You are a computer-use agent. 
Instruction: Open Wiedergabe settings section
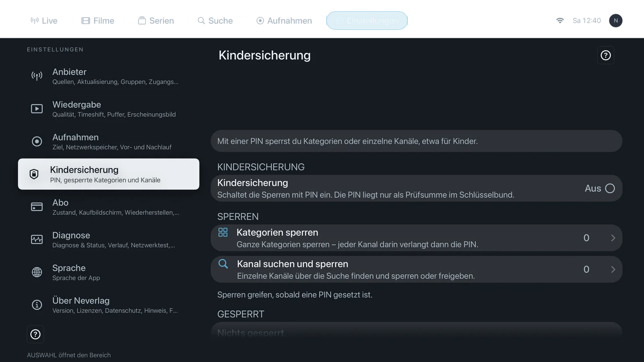tap(109, 109)
